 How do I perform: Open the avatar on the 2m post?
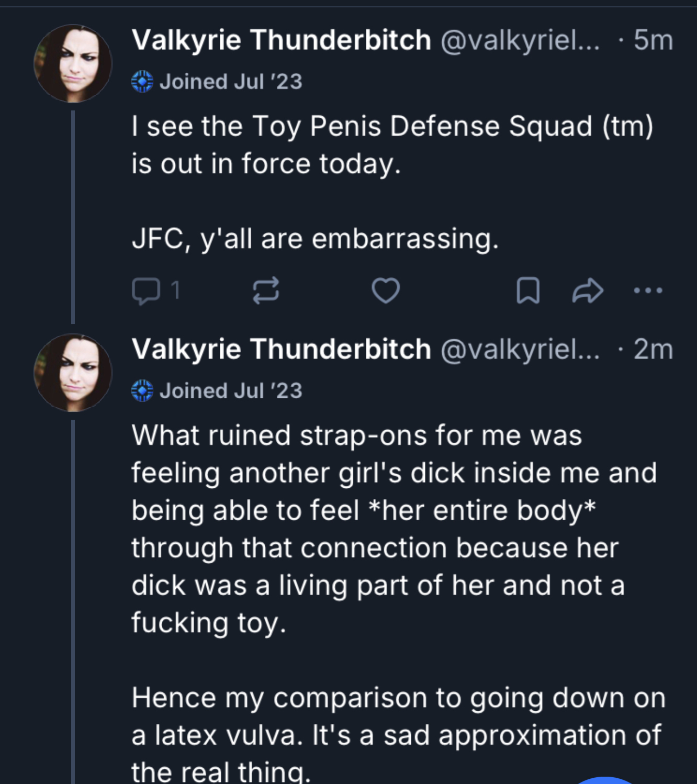pos(73,373)
